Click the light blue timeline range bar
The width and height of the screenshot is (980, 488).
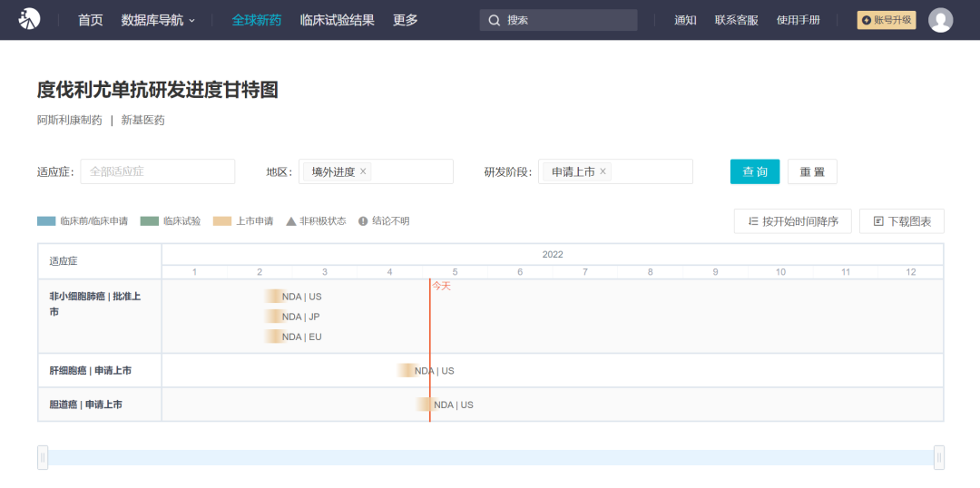click(x=491, y=457)
